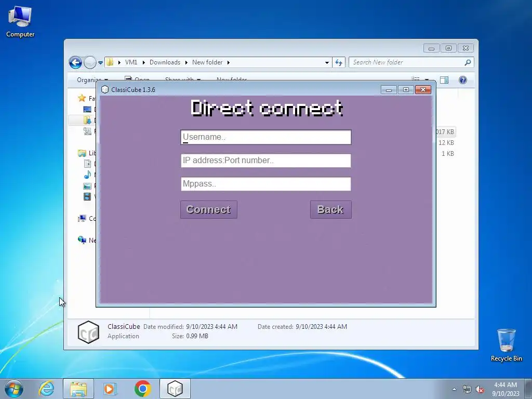This screenshot has height=399, width=532.
Task: Click the ClassiCube cube icon in title bar
Action: (x=105, y=89)
